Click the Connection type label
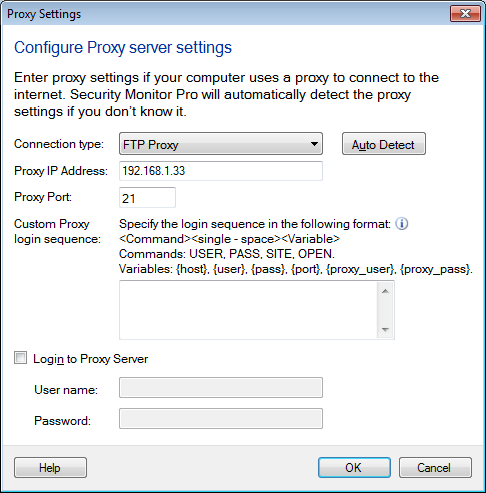This screenshot has width=486, height=493. tap(59, 144)
